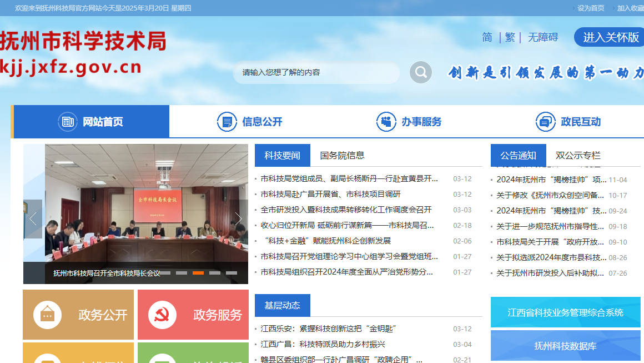Viewport: 644px width, 363px height.
Task: Show previous slide with left arrow
Action: pos(33,218)
